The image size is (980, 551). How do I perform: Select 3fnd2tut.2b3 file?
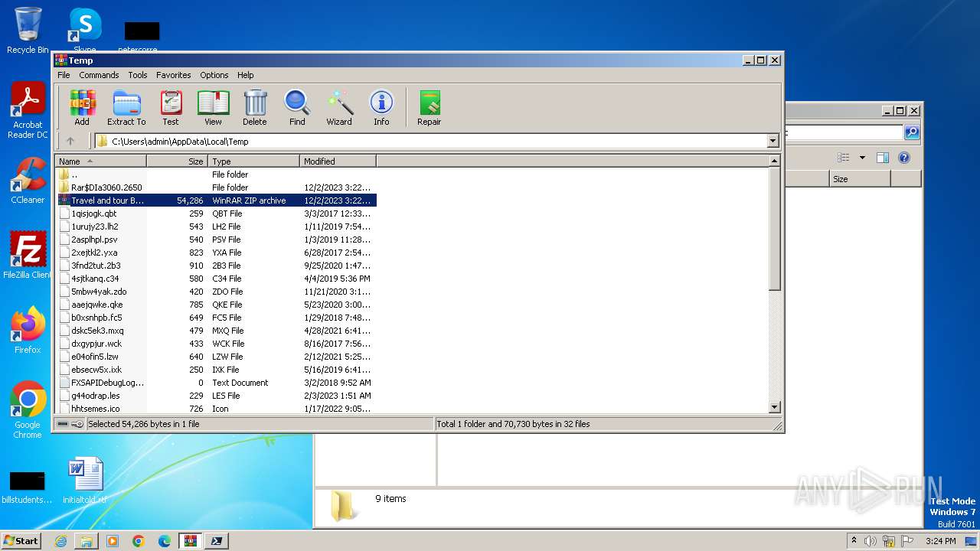[216, 266]
